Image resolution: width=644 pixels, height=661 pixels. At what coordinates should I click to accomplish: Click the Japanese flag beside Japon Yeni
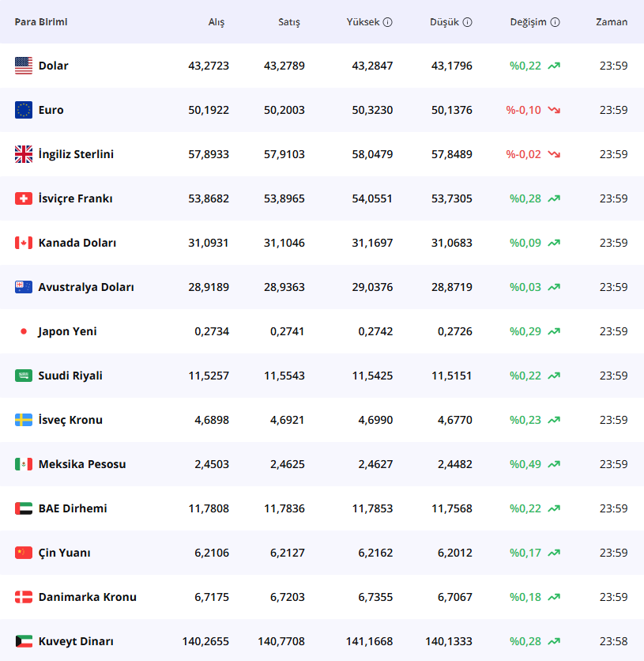[24, 331]
